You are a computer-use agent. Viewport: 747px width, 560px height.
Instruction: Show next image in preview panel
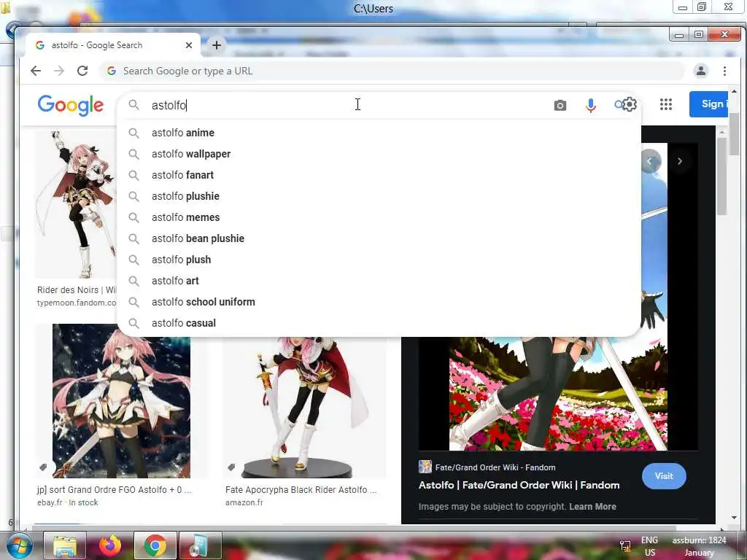pos(680,161)
